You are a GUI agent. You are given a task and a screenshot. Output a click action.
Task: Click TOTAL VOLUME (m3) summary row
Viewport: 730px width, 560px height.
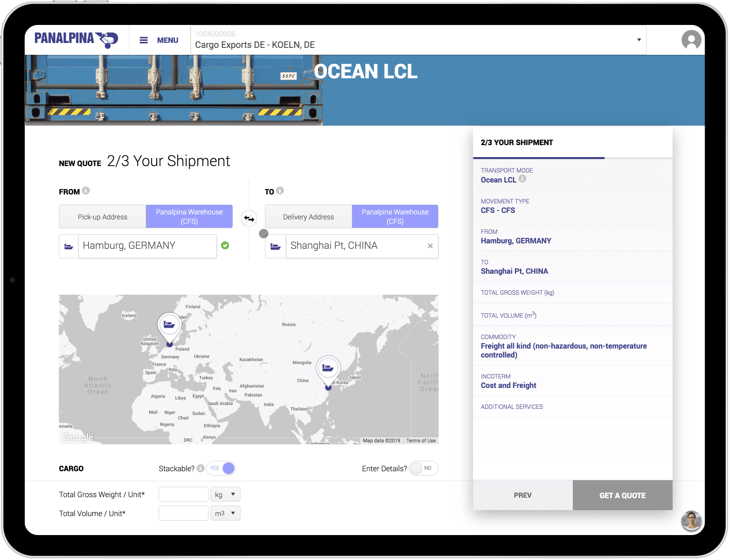coord(573,315)
